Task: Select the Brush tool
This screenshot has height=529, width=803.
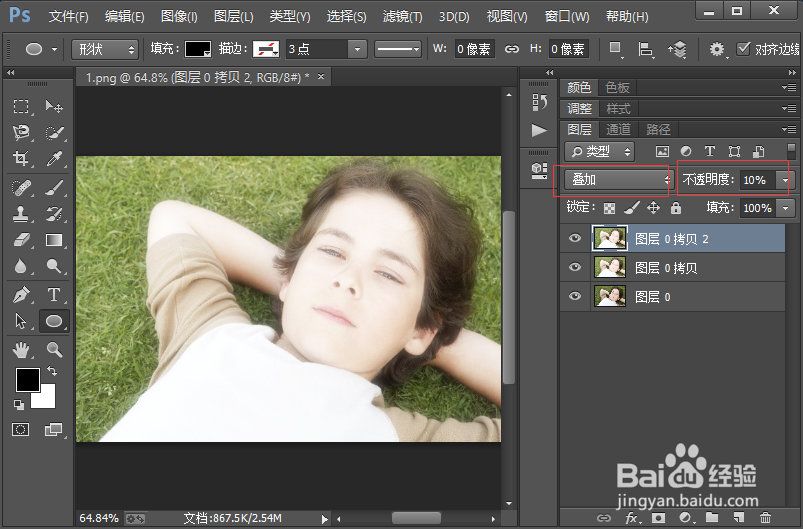Action: tap(54, 187)
